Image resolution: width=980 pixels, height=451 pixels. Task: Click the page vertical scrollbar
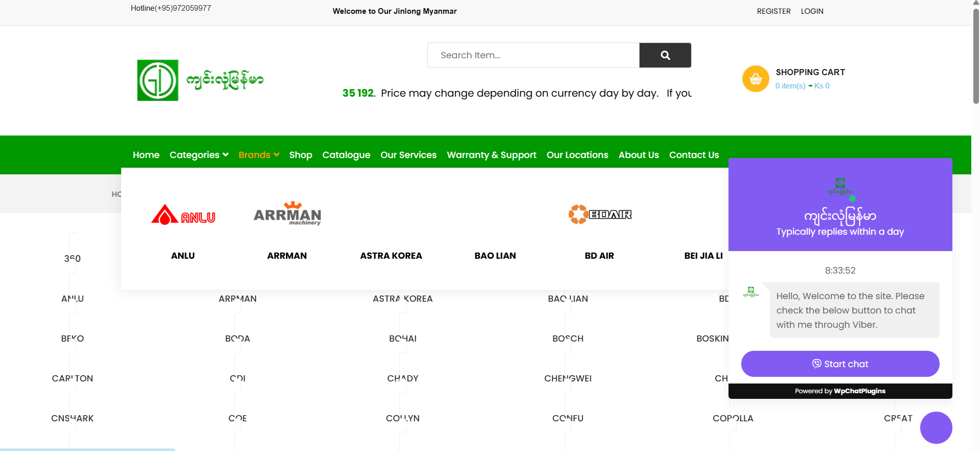point(975,56)
